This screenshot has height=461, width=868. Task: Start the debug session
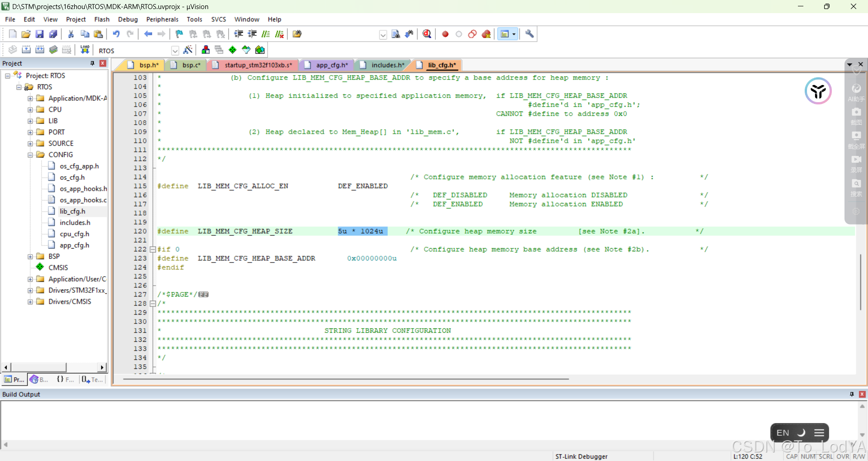427,34
